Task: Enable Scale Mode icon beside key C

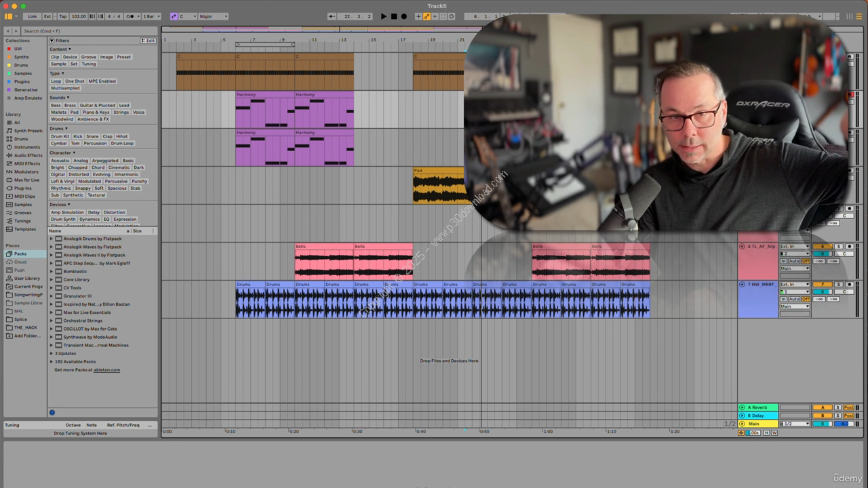Action: pyautogui.click(x=174, y=16)
